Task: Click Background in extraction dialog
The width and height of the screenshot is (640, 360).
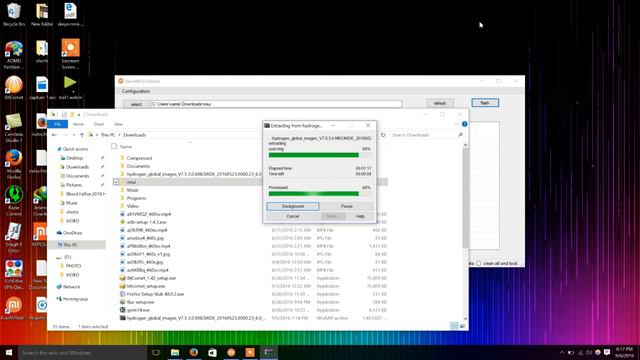Action: 293,206
